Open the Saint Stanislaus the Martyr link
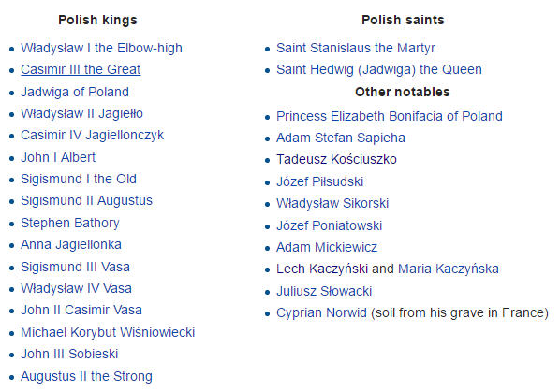560x392 pixels. [356, 48]
